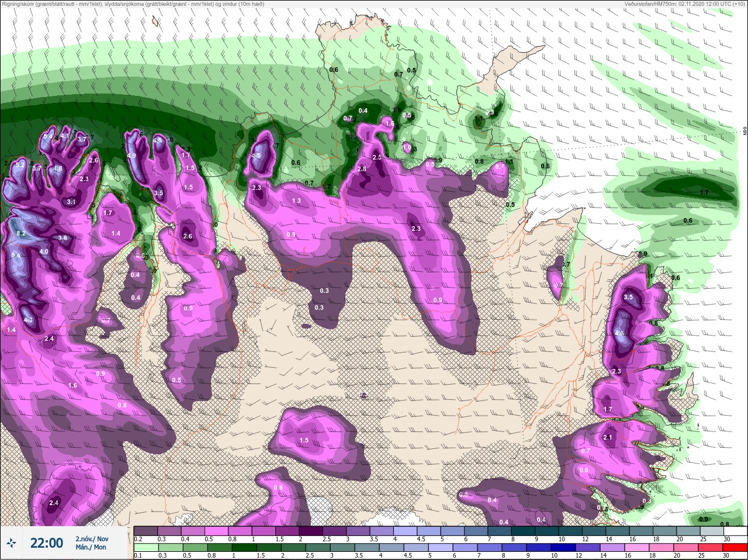Select the lightest green 0.1 rain legend swatch
The image size is (748, 560).
tap(146, 548)
